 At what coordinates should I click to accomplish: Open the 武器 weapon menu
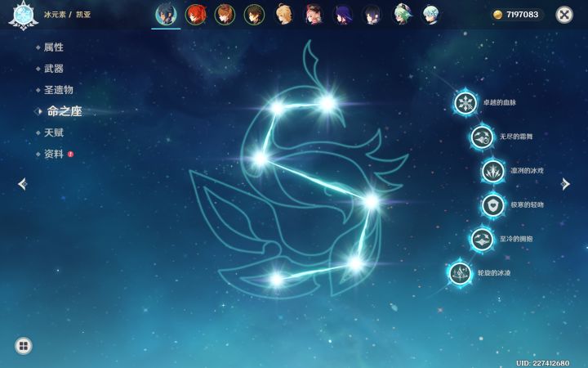tap(53, 69)
